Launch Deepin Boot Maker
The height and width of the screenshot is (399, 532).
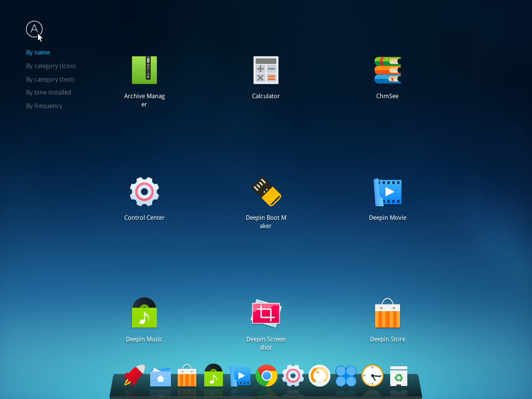pyautogui.click(x=266, y=192)
